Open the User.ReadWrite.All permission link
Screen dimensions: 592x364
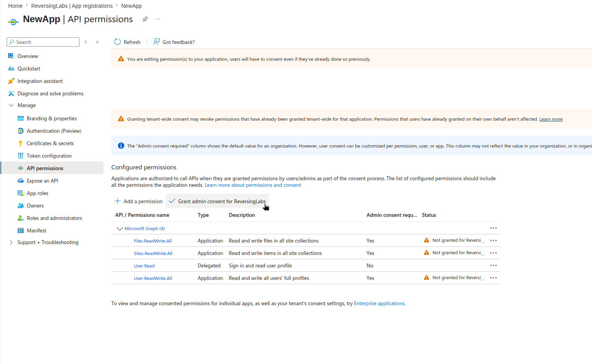point(153,278)
